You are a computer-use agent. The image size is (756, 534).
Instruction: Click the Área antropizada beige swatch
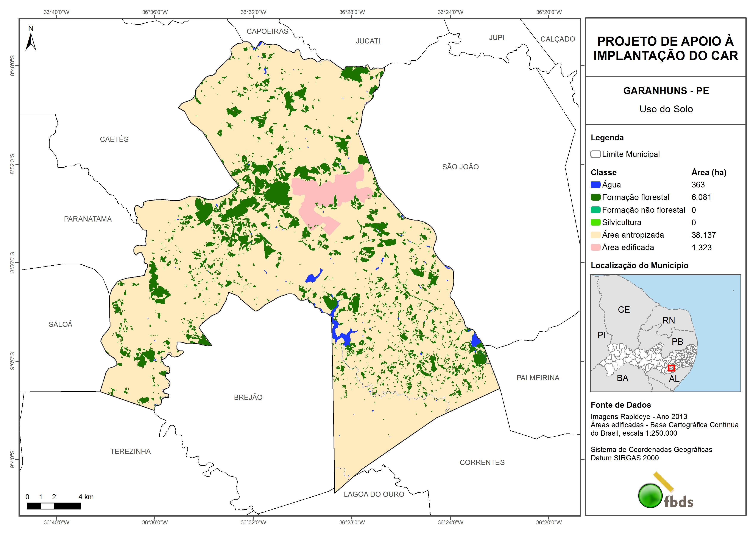pos(595,235)
